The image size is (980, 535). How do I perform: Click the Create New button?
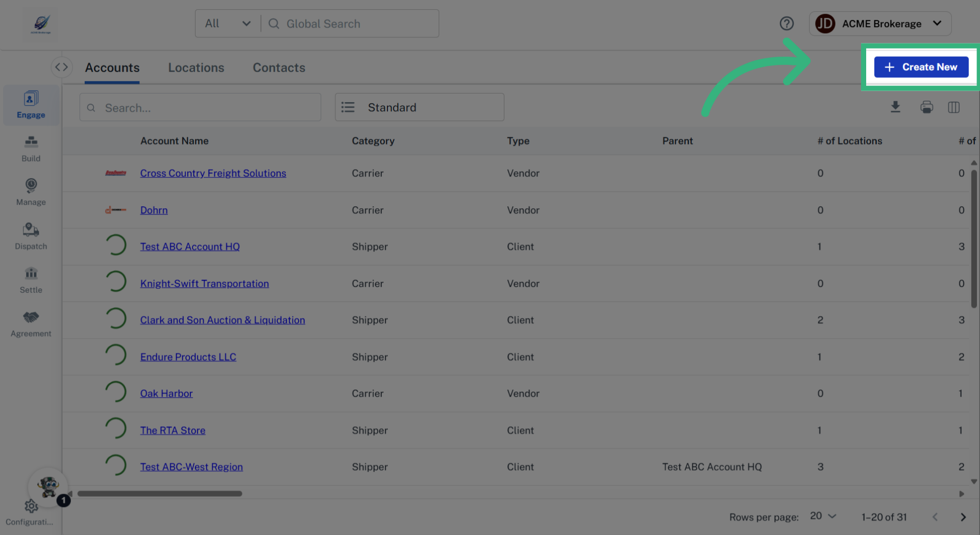pyautogui.click(x=921, y=67)
